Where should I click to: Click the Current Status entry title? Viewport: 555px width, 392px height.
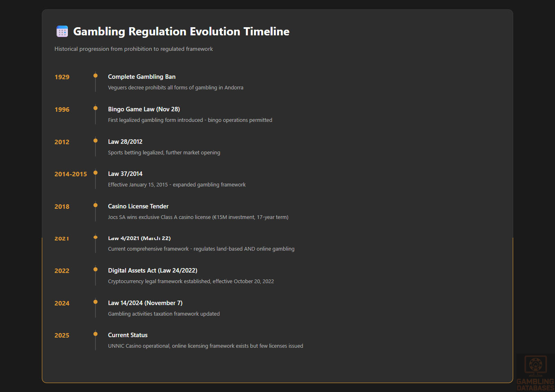[x=128, y=335]
